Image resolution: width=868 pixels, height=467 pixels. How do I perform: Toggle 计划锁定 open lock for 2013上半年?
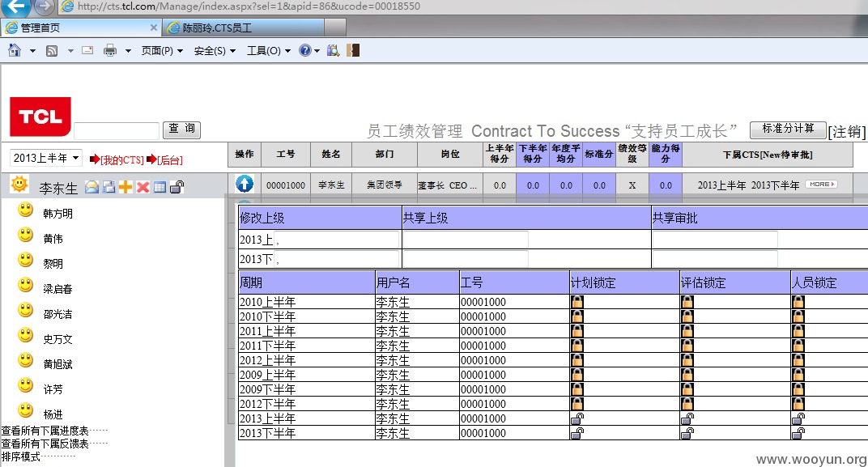coord(577,418)
